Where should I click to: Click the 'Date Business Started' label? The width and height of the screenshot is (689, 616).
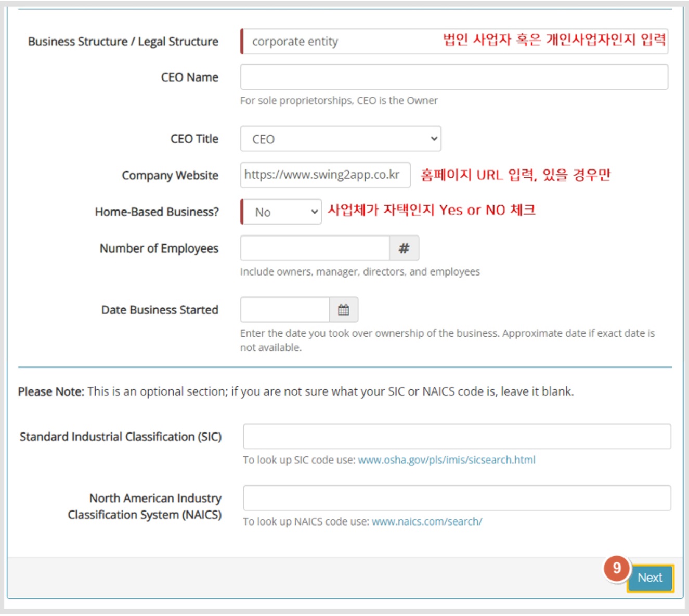[x=160, y=310]
